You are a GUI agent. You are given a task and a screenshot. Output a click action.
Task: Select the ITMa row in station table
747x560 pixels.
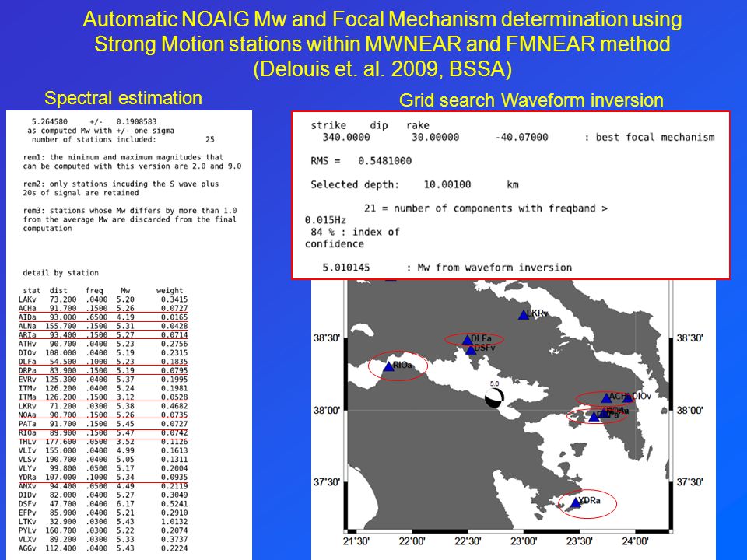point(103,397)
